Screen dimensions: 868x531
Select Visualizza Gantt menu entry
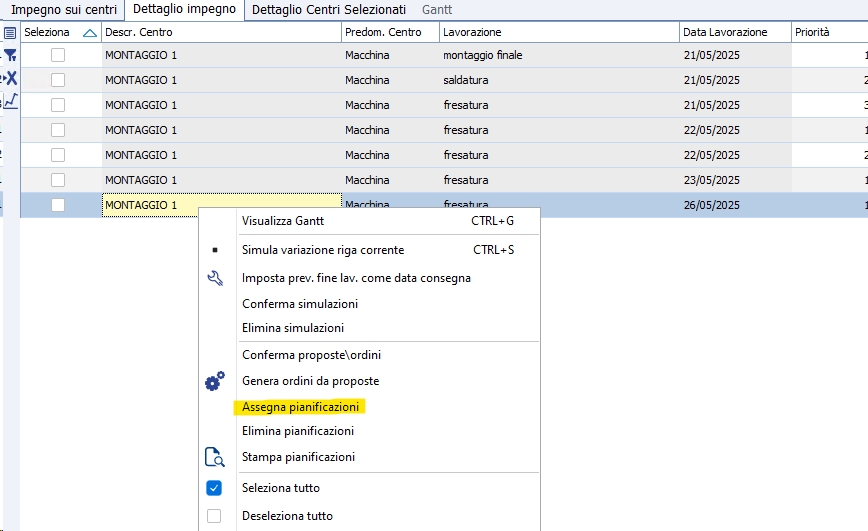tap(283, 221)
